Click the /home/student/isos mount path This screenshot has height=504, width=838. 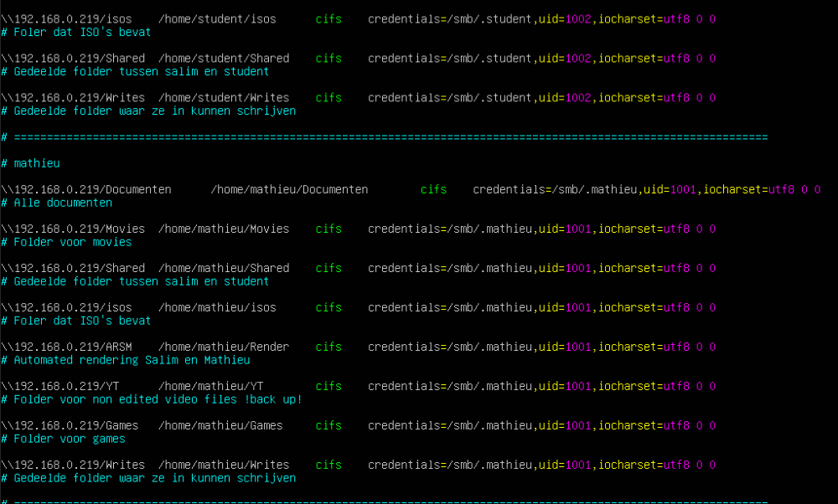217,19
